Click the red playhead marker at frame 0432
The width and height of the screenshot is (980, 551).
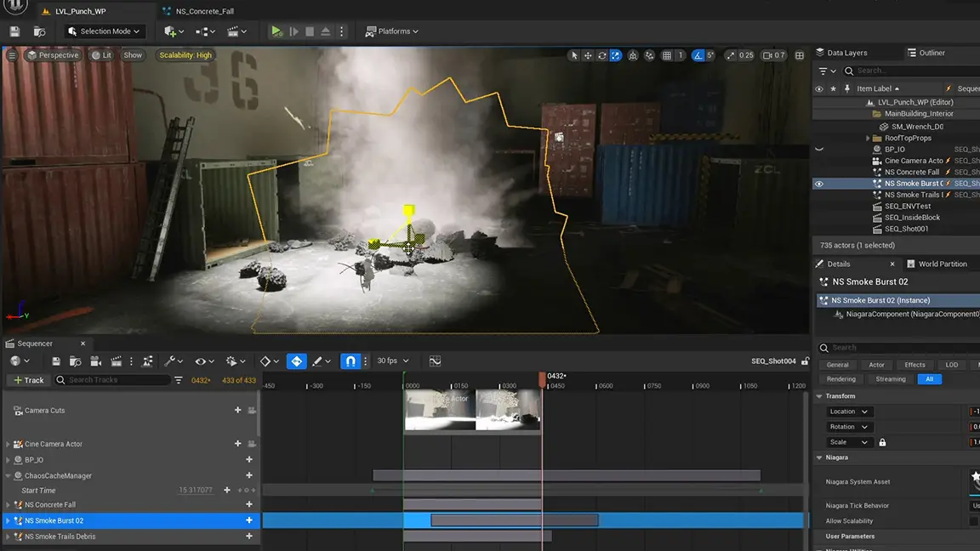pos(542,379)
